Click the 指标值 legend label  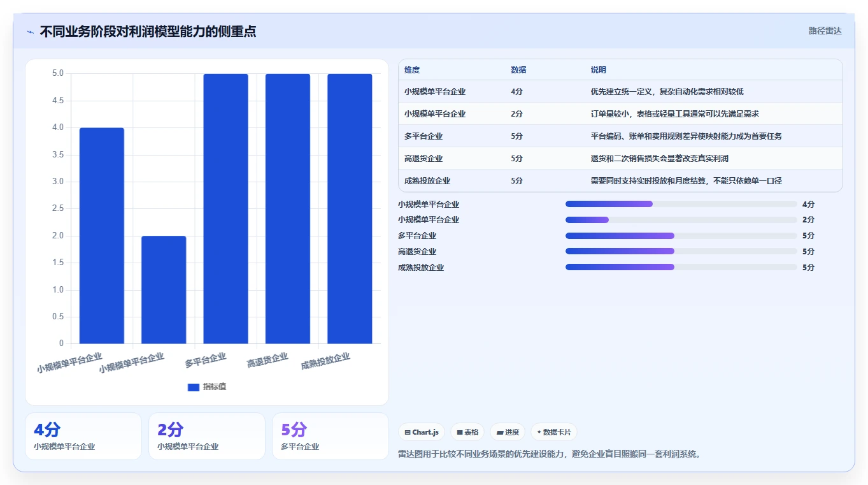pyautogui.click(x=215, y=387)
